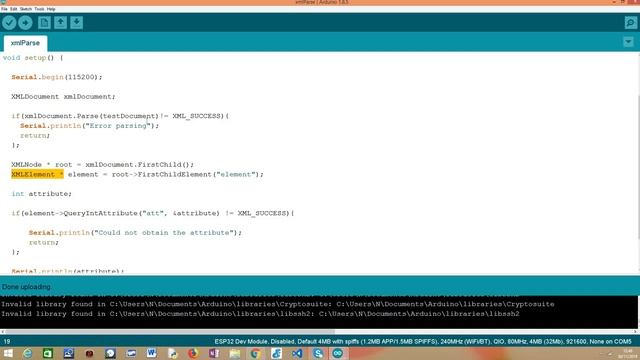Open Microsoft Word from the taskbar
This screenshot has width=640, height=360.
coord(151,353)
